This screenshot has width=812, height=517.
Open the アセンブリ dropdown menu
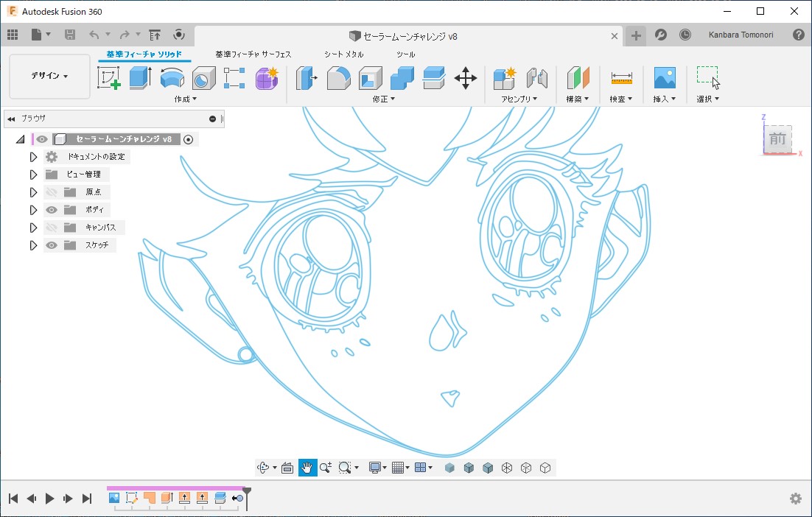[x=519, y=99]
